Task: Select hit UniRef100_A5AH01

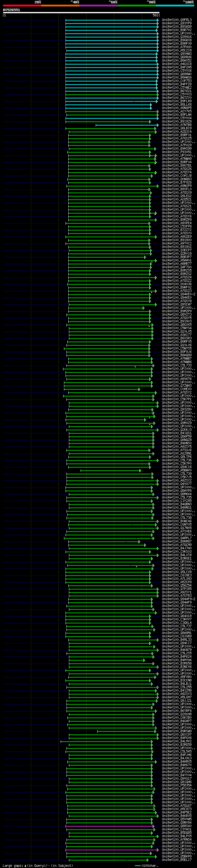Action: coord(177,260)
